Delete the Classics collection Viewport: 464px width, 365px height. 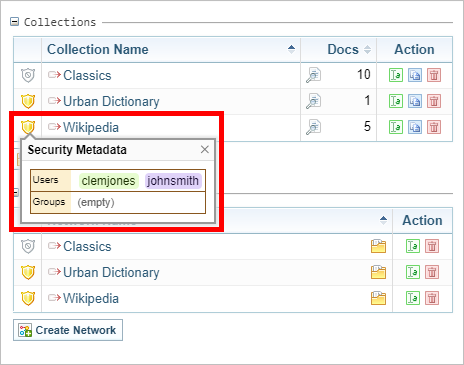pyautogui.click(x=434, y=75)
